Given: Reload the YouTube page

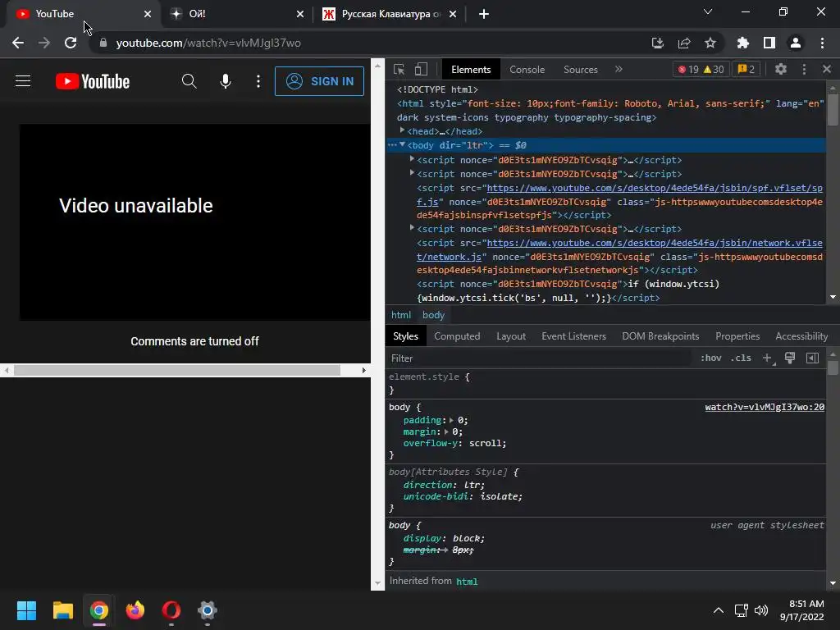Looking at the screenshot, I should pos(71,43).
